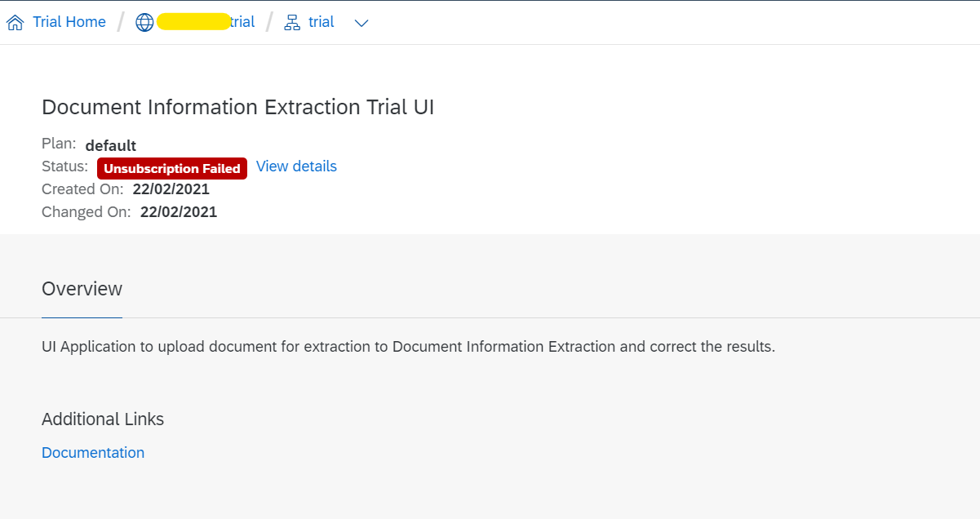Click the Document Information Extraction Trial UI title

pyautogui.click(x=237, y=107)
